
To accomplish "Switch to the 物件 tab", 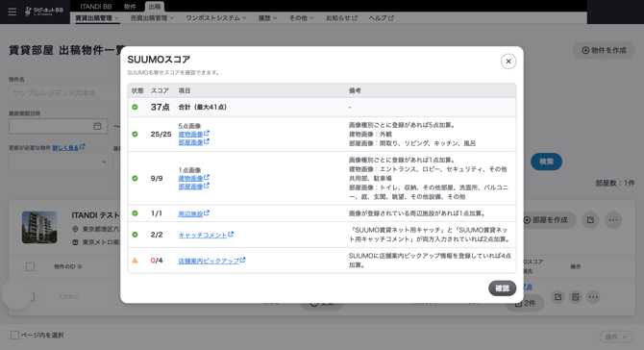I will point(130,7).
